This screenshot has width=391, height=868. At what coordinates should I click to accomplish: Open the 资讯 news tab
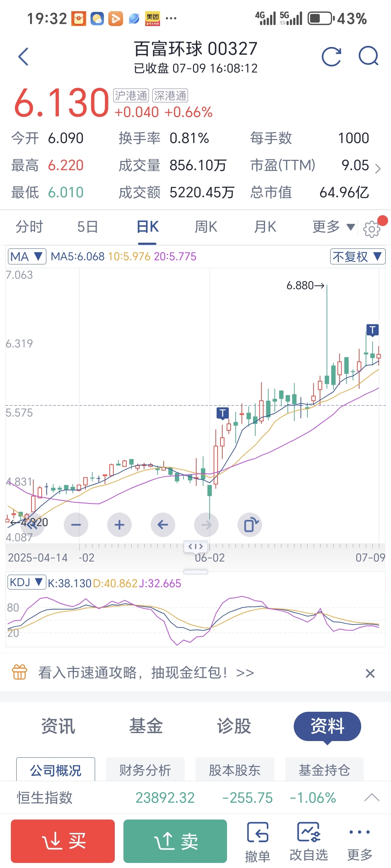[x=58, y=726]
